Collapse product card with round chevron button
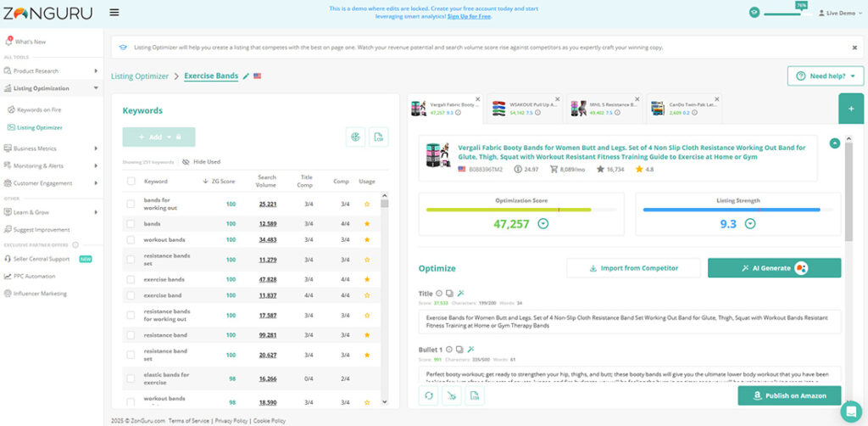The width and height of the screenshot is (868, 426). point(834,143)
